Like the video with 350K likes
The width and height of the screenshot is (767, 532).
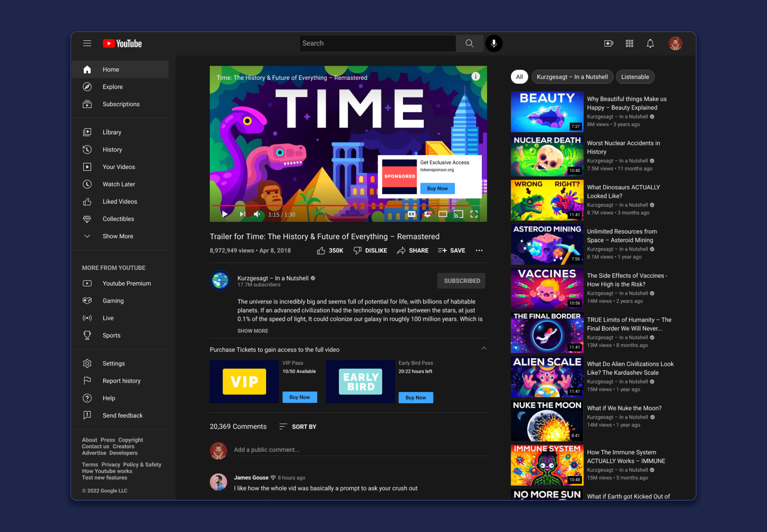coord(330,251)
